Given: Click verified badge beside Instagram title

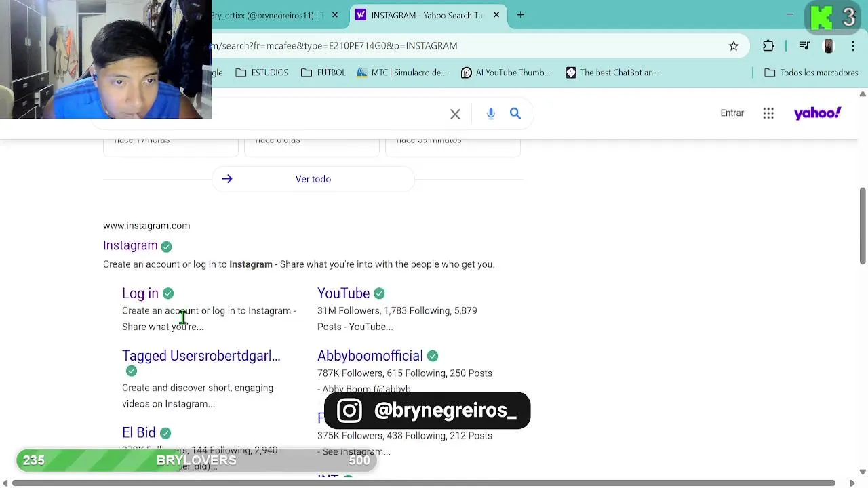Looking at the screenshot, I should (x=166, y=247).
